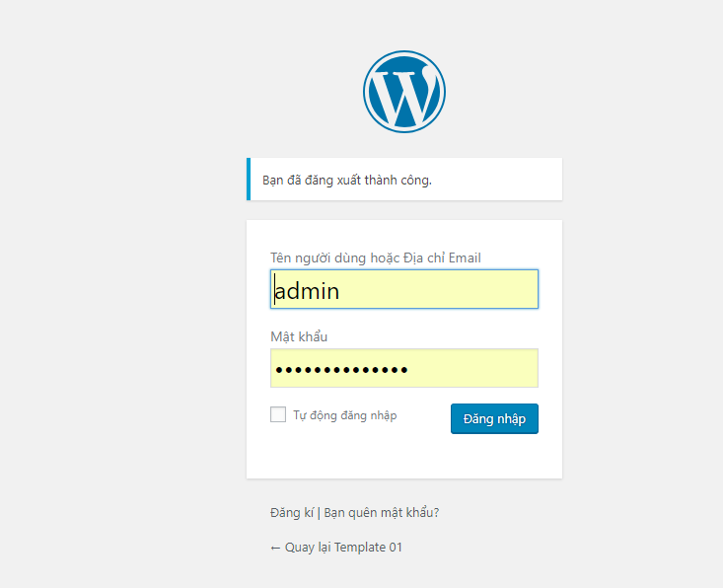
Task: Click the Tên người dùng hoặc Địa chỉ Email label
Action: click(x=376, y=257)
